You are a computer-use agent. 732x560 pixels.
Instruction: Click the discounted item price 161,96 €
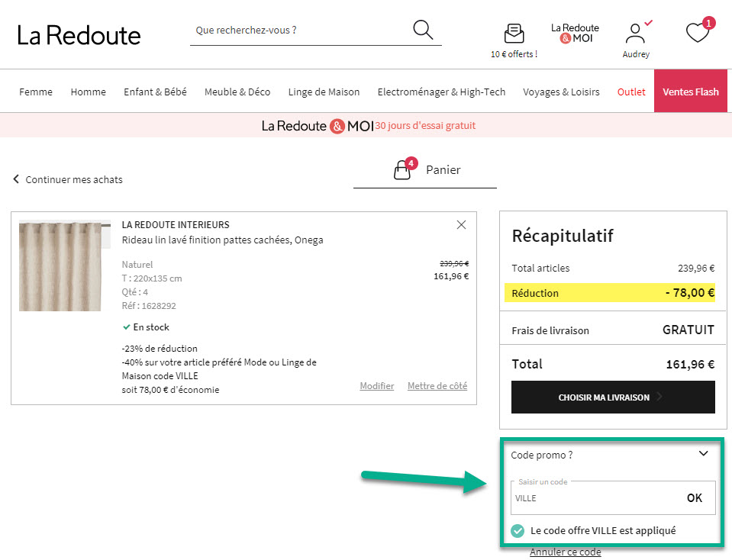[451, 276]
